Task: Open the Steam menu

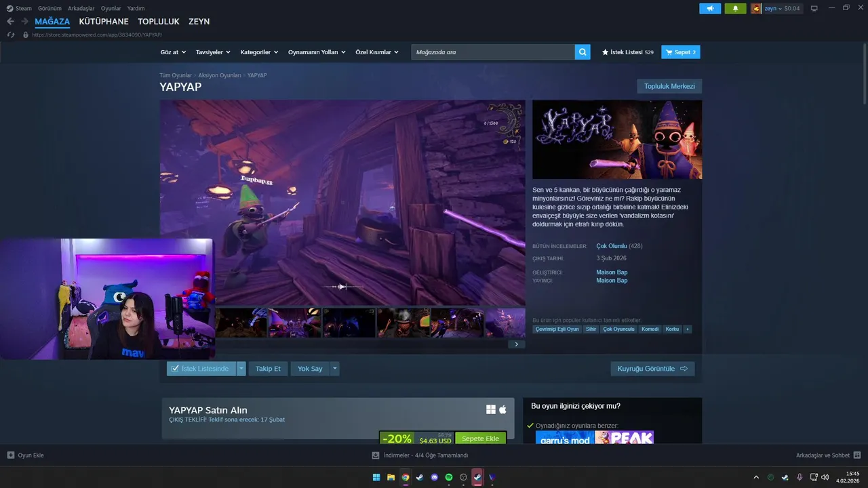Action: click(x=24, y=8)
